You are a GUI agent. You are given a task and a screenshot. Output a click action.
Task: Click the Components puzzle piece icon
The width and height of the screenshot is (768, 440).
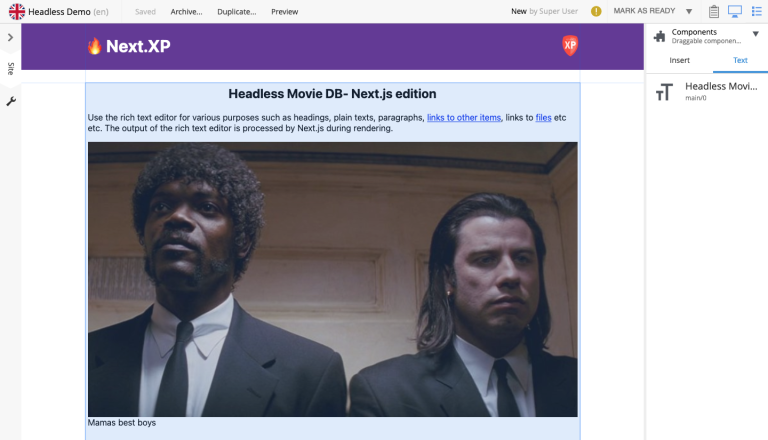659,36
